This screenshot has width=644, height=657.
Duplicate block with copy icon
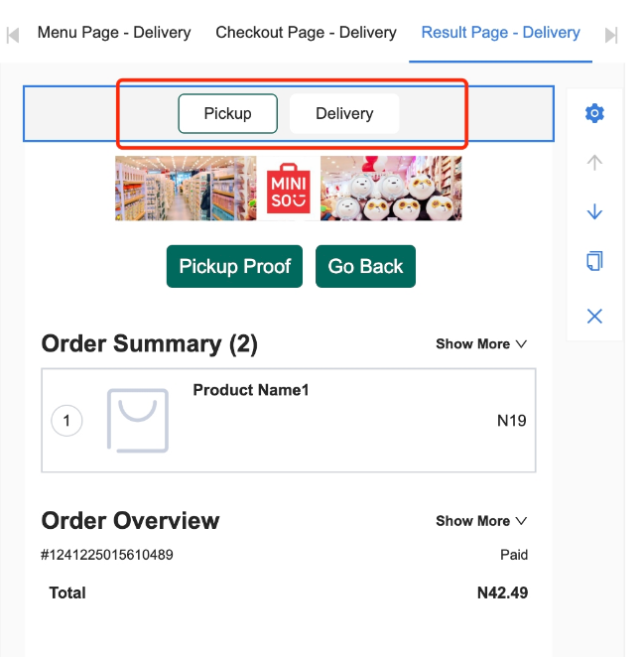(x=594, y=261)
